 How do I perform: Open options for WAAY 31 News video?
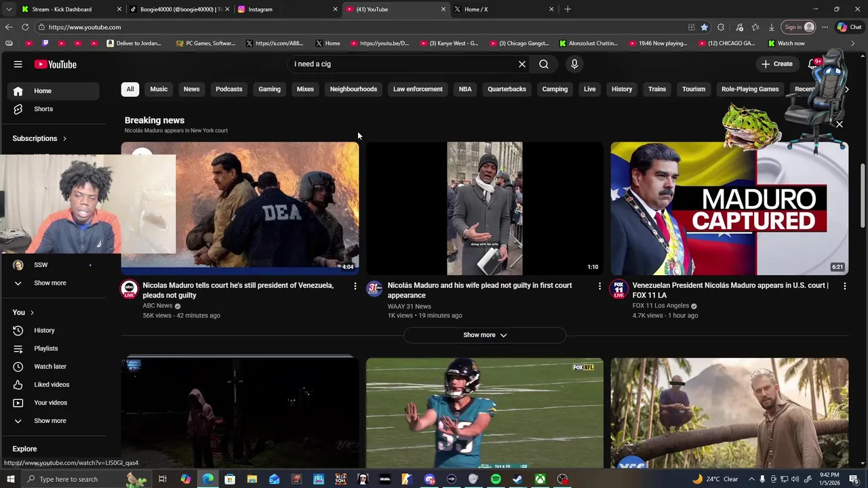click(599, 287)
